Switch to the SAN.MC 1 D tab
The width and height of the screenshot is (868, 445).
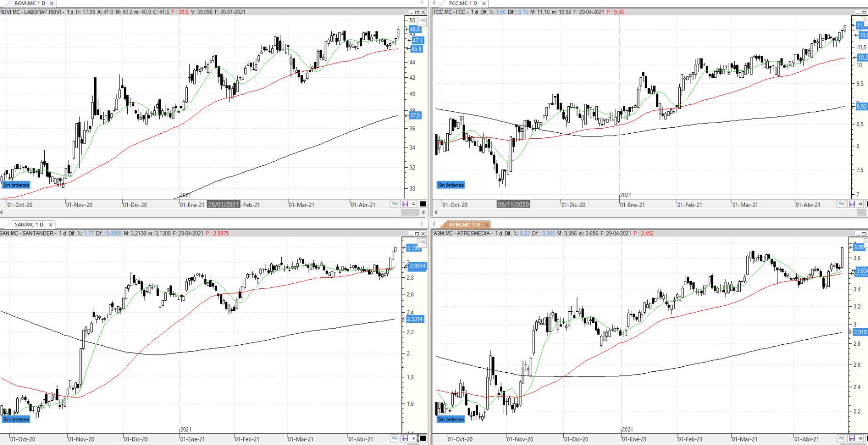coord(28,224)
